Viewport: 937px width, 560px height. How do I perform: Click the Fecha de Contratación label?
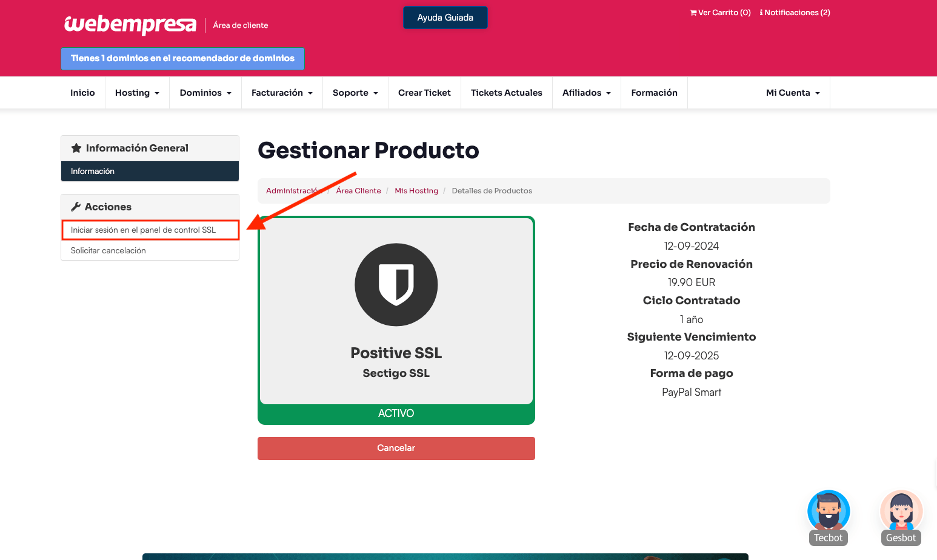(x=692, y=227)
